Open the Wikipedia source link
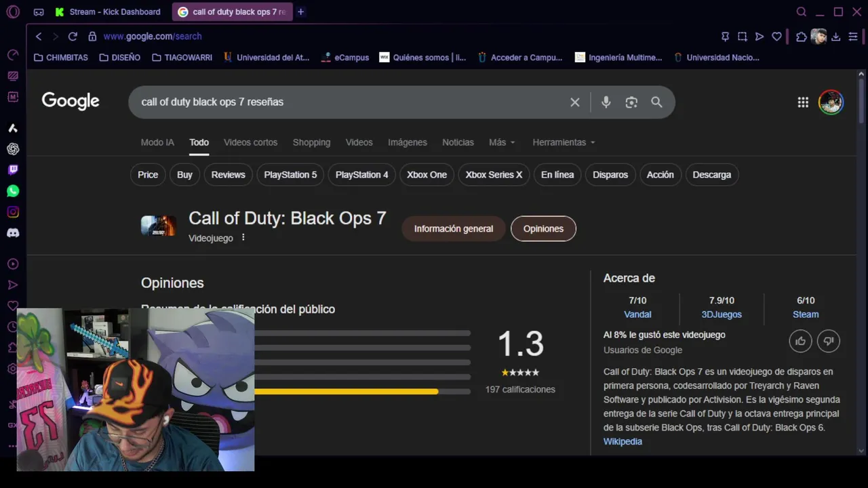The height and width of the screenshot is (488, 868). click(623, 441)
